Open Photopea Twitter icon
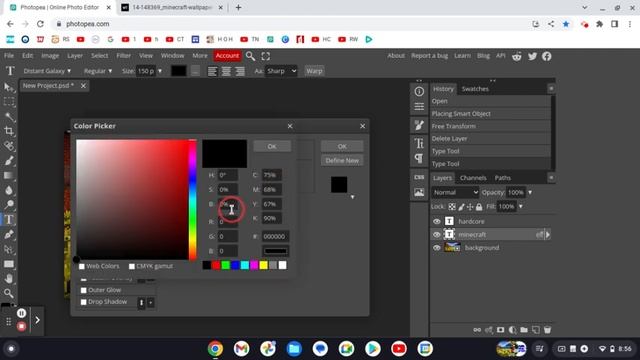 pyautogui.click(x=532, y=56)
